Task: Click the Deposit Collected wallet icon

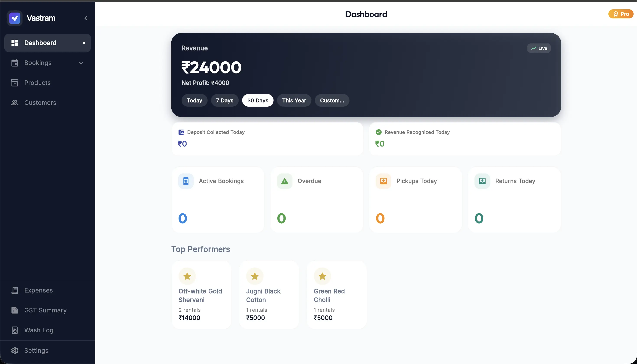Action: tap(181, 132)
